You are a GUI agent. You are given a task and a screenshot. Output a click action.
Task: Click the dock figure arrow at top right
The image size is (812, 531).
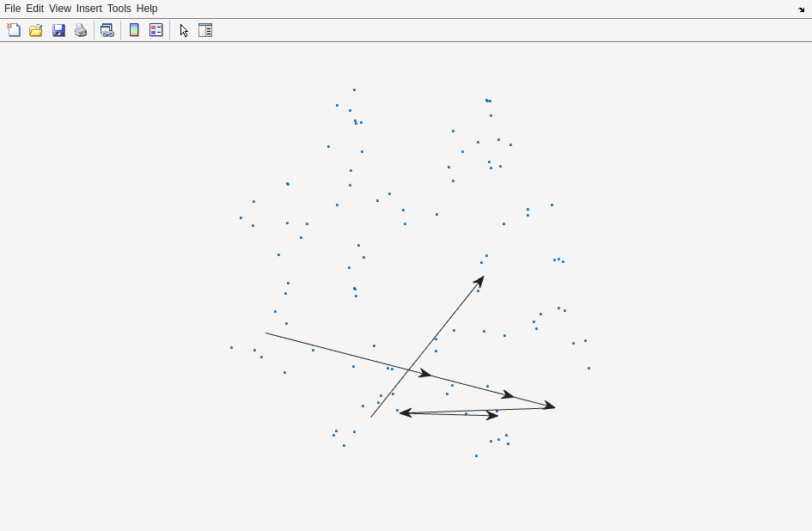point(801,9)
